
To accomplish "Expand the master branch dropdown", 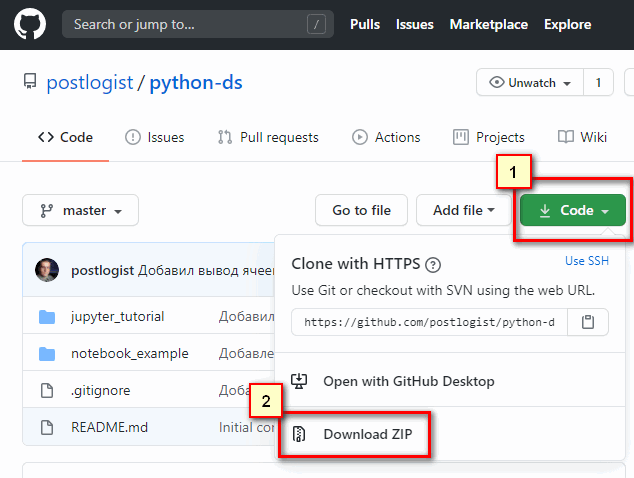I will click(80, 210).
